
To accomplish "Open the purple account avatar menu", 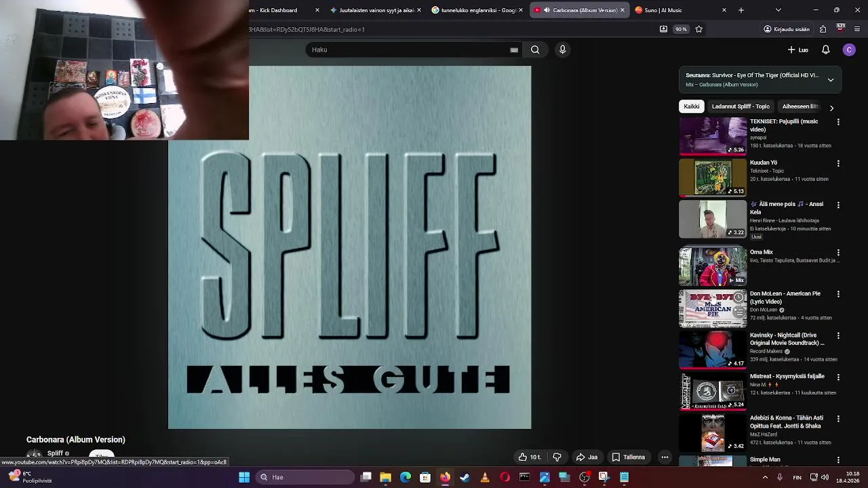I will [849, 49].
